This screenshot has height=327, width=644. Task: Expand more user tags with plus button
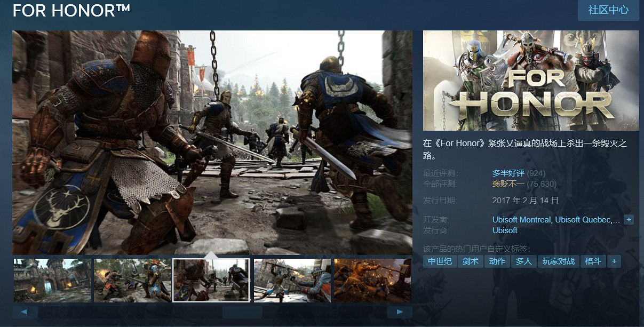tap(614, 261)
